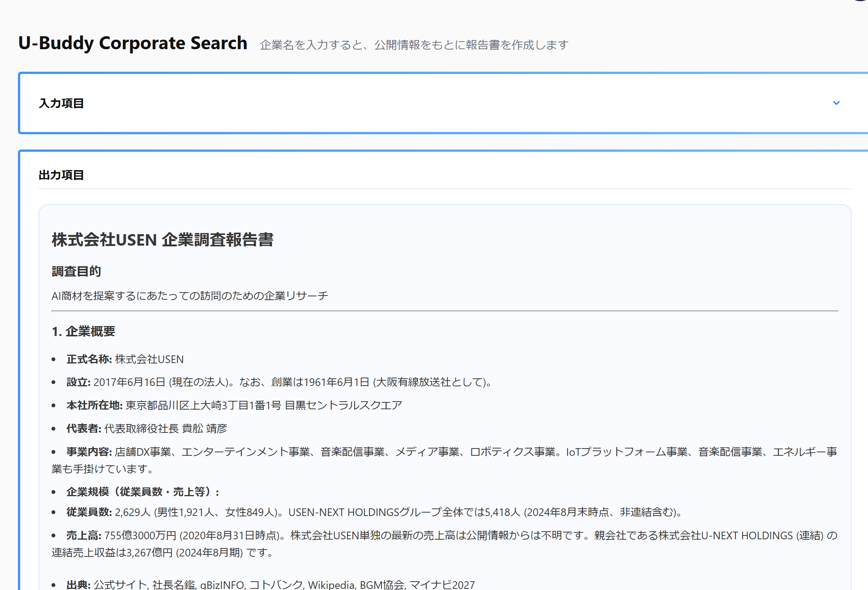The image size is (868, 590).
Task: Click the 本社所在地 bullet label
Action: (94, 405)
